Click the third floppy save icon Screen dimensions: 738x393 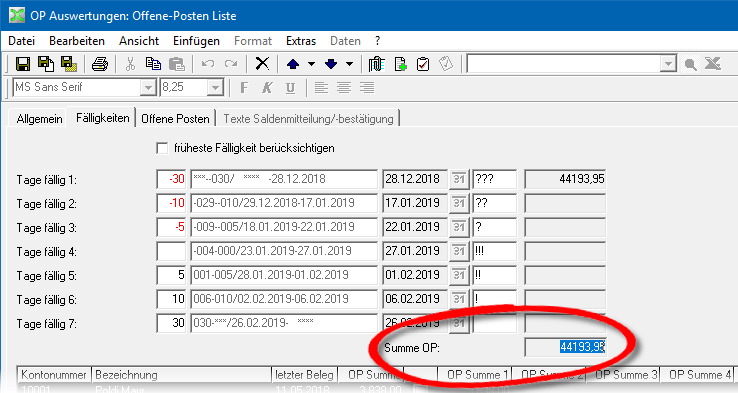click(69, 64)
